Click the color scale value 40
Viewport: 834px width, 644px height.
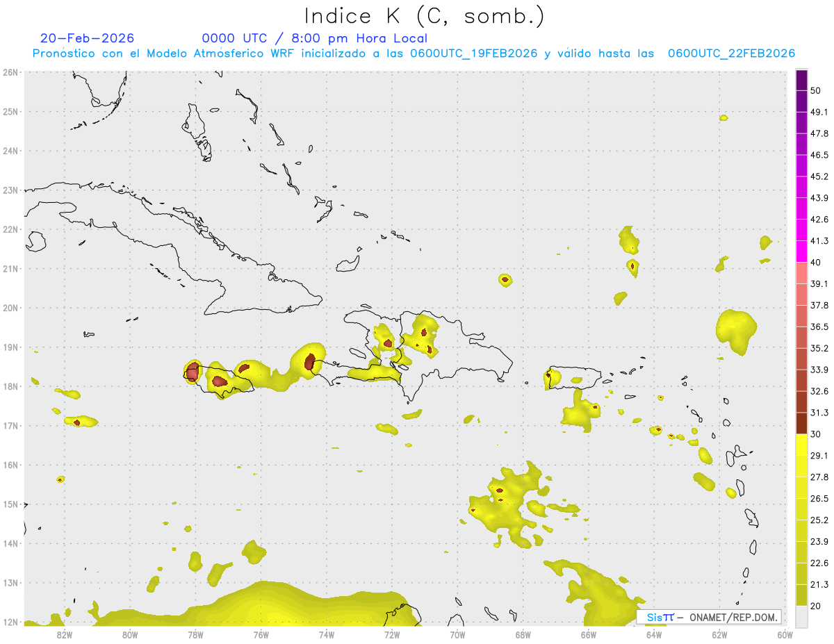(815, 263)
